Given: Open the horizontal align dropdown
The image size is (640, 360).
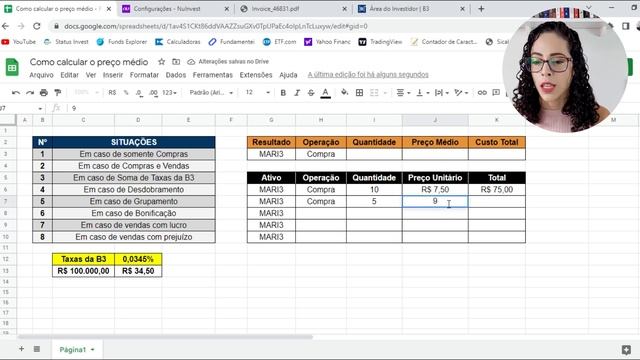Looking at the screenshot, I should click(402, 93).
